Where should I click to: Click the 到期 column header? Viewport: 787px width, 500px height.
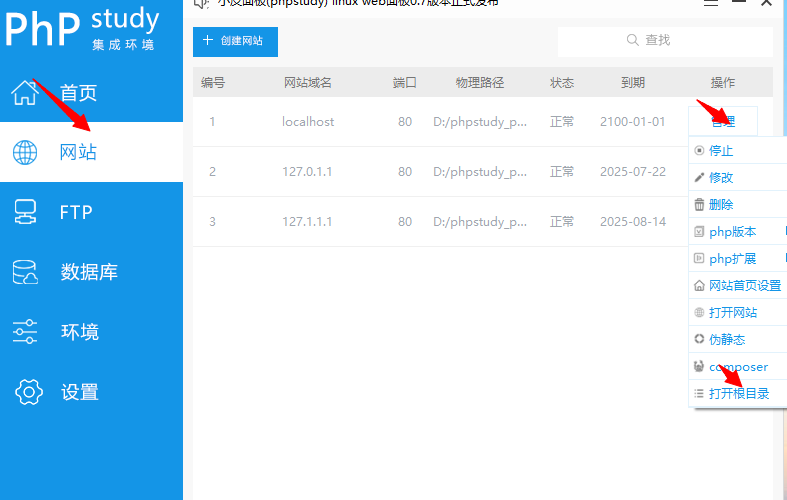(x=632, y=82)
